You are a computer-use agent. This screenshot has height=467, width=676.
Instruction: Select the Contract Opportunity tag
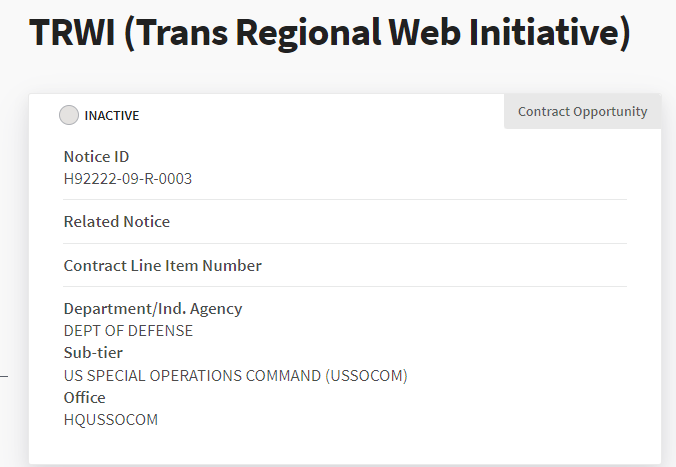click(x=582, y=112)
